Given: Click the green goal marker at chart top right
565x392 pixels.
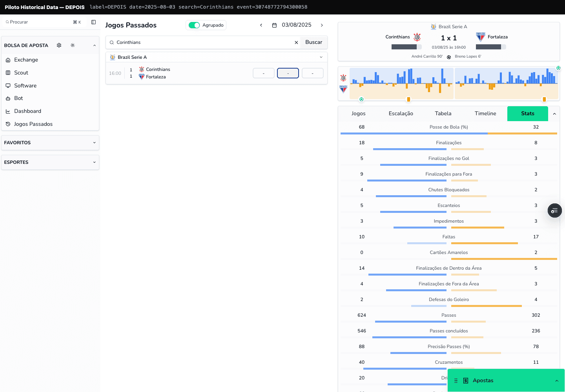Looking at the screenshot, I should click(x=558, y=68).
